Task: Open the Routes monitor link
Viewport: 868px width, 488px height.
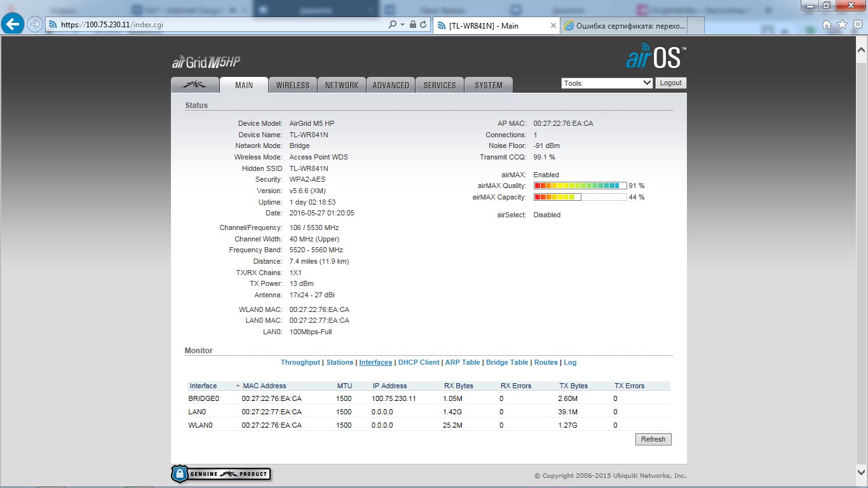Action: coord(546,362)
